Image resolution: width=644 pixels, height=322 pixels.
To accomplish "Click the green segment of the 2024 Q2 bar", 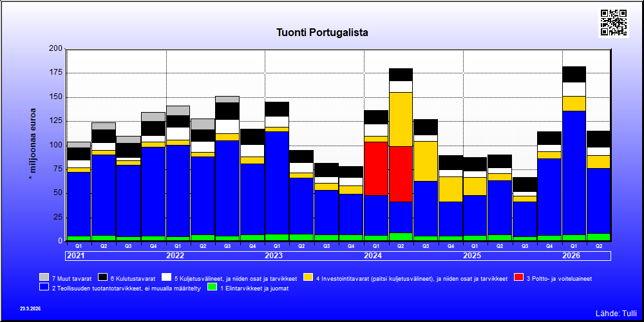I will click(401, 236).
